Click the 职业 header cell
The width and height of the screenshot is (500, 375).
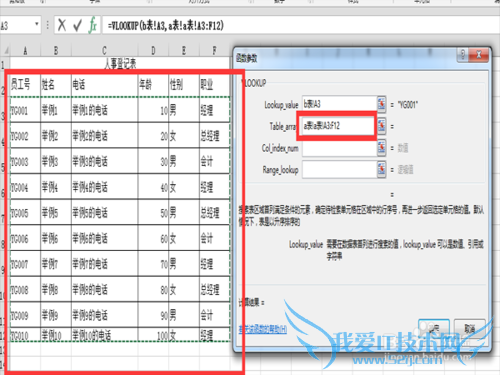coord(214,84)
